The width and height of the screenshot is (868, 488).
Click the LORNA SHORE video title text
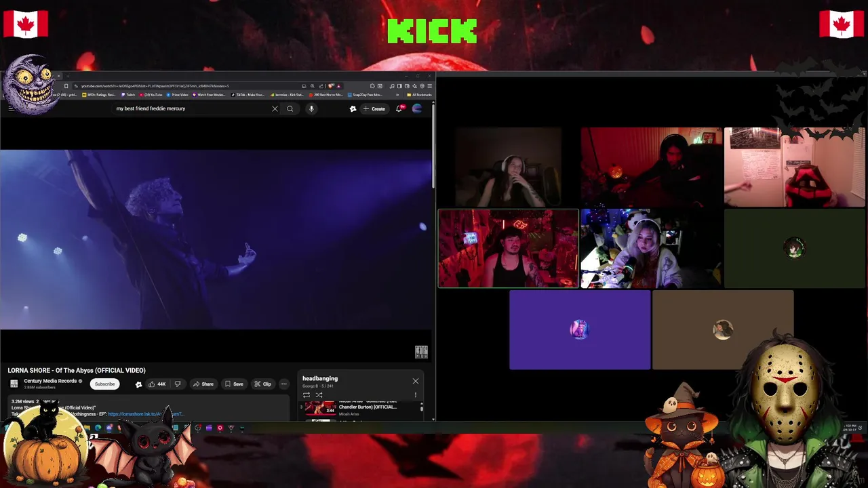coord(77,371)
